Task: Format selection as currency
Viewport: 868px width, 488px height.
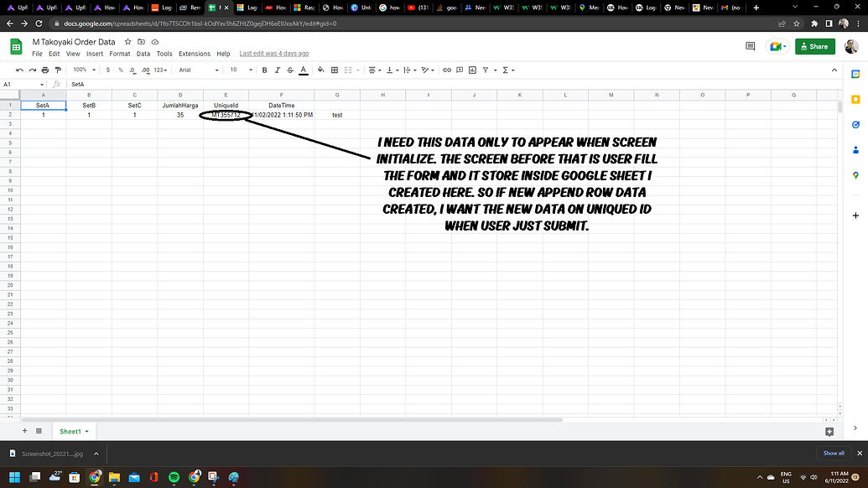Action: tap(107, 70)
